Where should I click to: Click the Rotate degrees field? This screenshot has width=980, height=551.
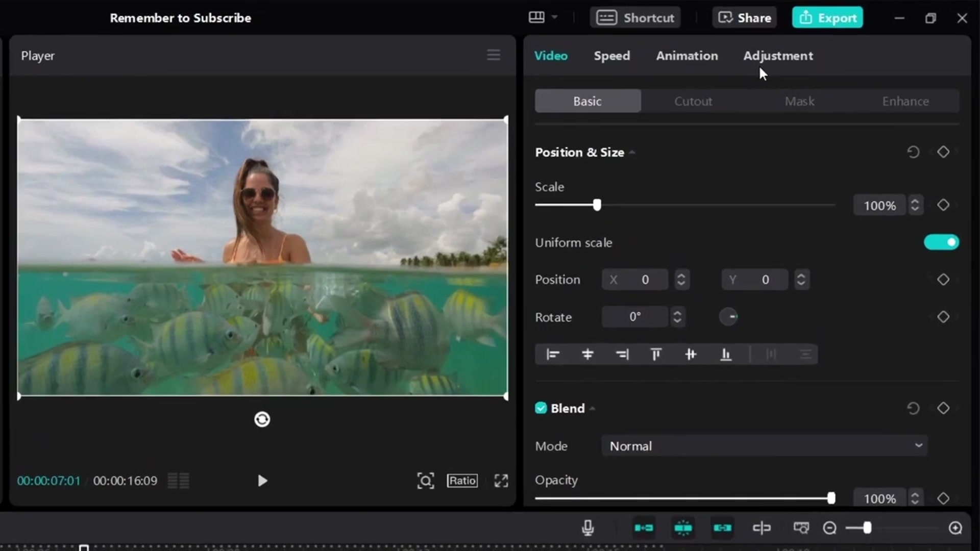(x=635, y=317)
